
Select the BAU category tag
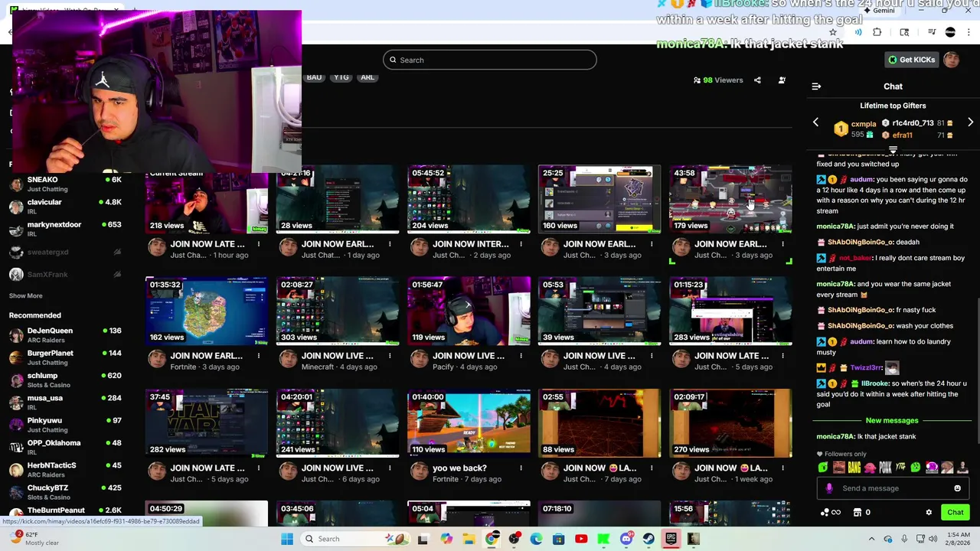[x=314, y=77]
